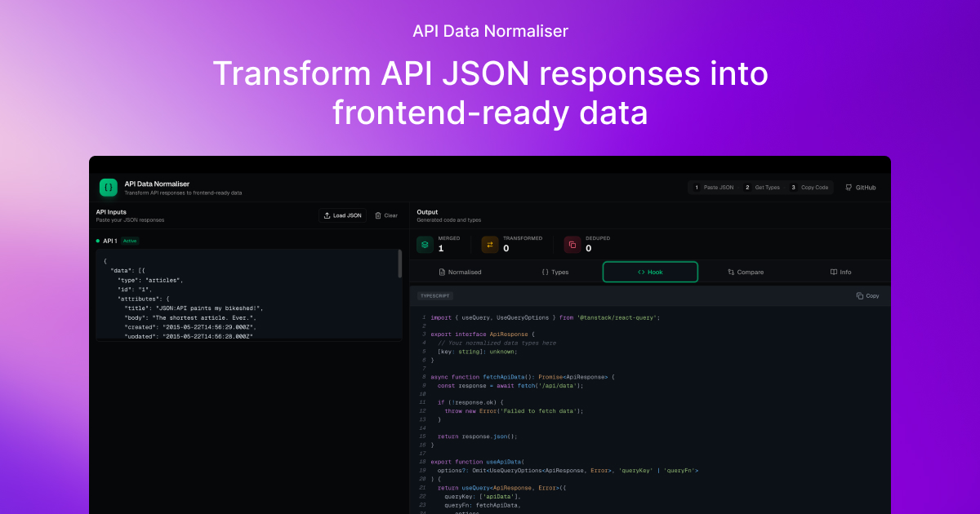
Task: Click the Deduped copy icon
Action: (572, 245)
